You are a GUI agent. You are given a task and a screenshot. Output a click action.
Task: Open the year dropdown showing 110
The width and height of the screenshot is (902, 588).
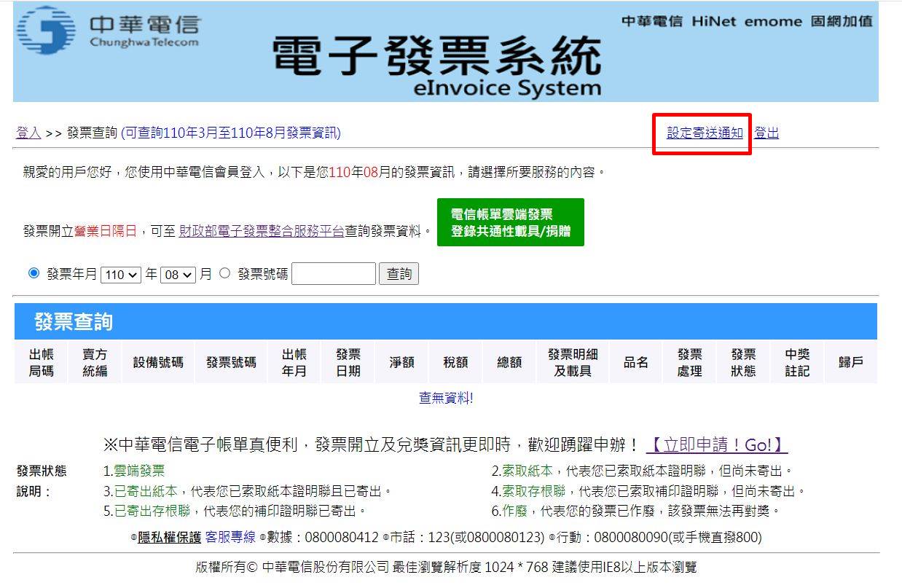(121, 275)
